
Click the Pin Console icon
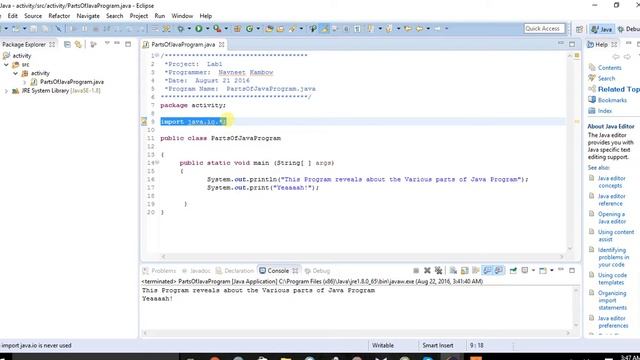(513, 270)
